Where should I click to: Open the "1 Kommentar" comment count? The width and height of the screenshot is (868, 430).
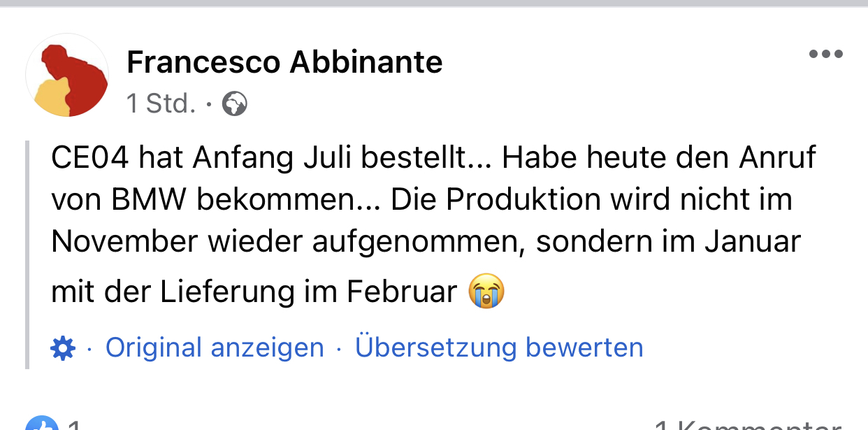748,424
